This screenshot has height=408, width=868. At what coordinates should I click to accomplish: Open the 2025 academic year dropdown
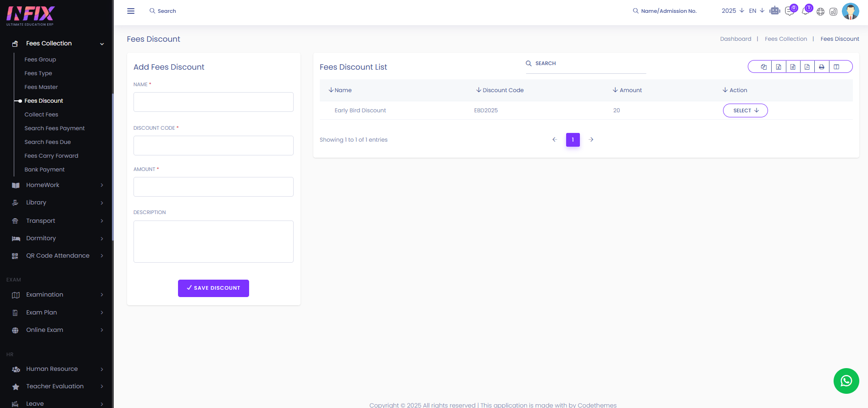(733, 11)
